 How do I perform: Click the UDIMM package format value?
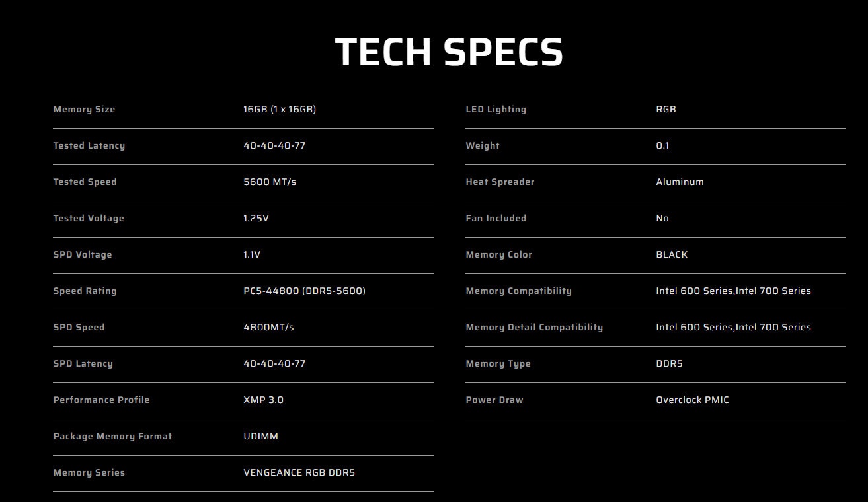(260, 436)
